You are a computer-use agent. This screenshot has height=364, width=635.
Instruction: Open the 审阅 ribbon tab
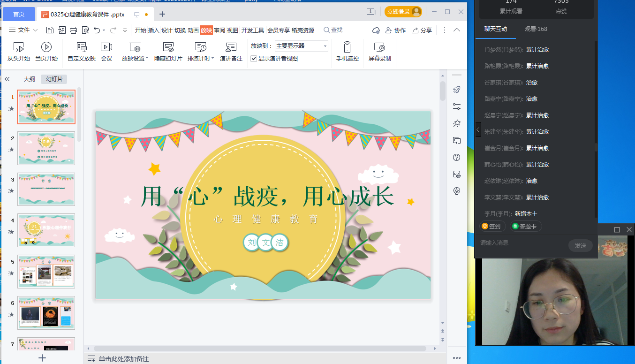(219, 30)
